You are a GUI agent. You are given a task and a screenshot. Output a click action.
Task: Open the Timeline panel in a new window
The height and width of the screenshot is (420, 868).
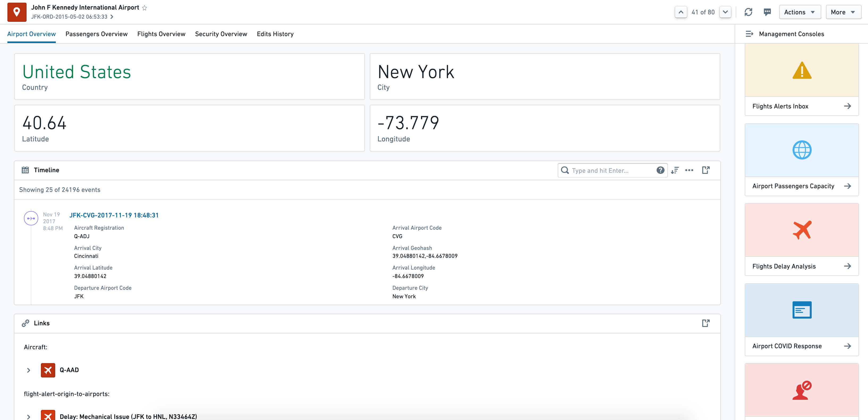pyautogui.click(x=706, y=170)
